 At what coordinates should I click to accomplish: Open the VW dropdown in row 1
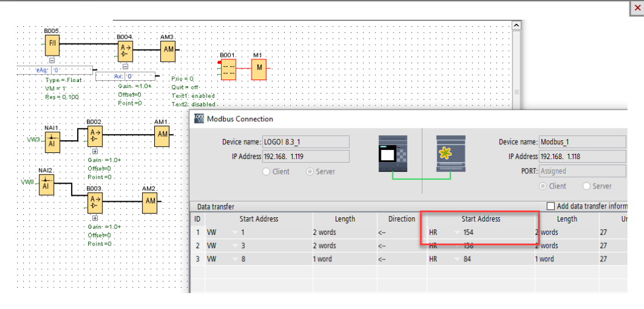[x=234, y=233]
